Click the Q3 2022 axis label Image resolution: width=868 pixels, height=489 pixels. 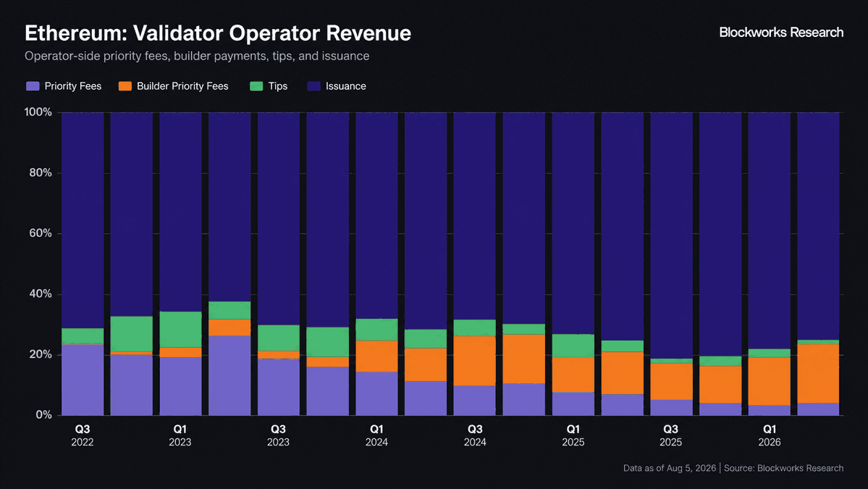(83, 435)
